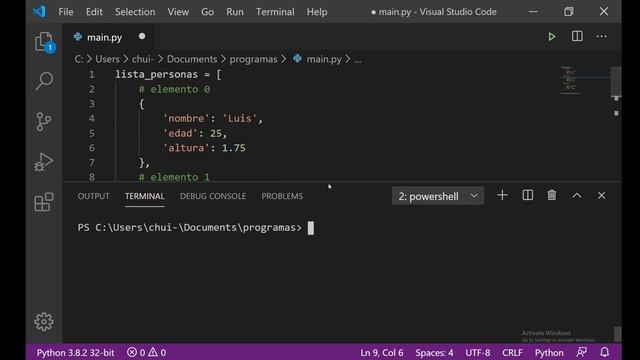Open the Edit menu
The height and width of the screenshot is (360, 640).
pos(94,12)
